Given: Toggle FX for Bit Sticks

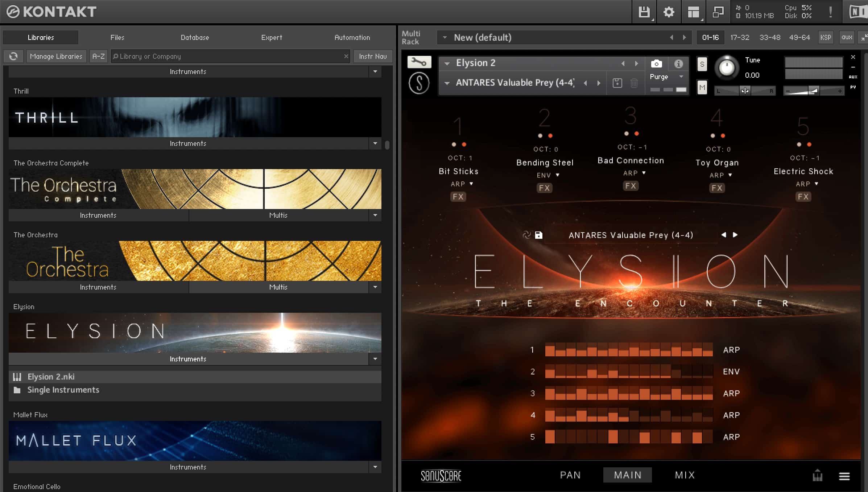Looking at the screenshot, I should (x=458, y=197).
